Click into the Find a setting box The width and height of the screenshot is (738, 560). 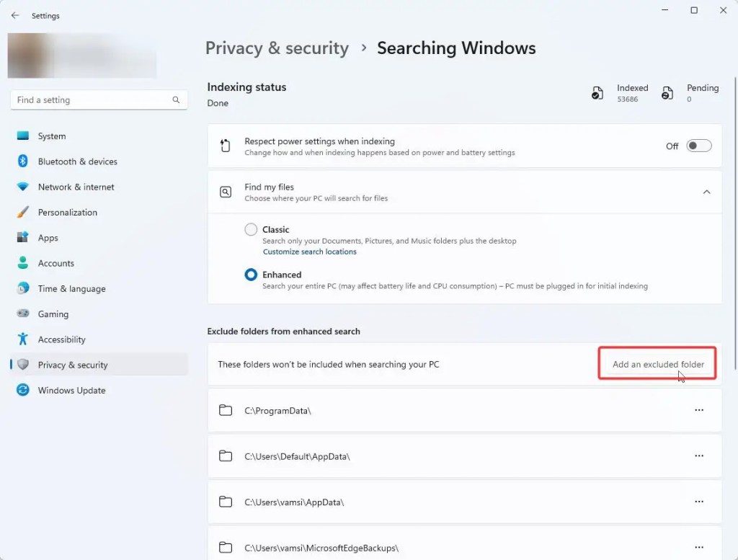99,99
